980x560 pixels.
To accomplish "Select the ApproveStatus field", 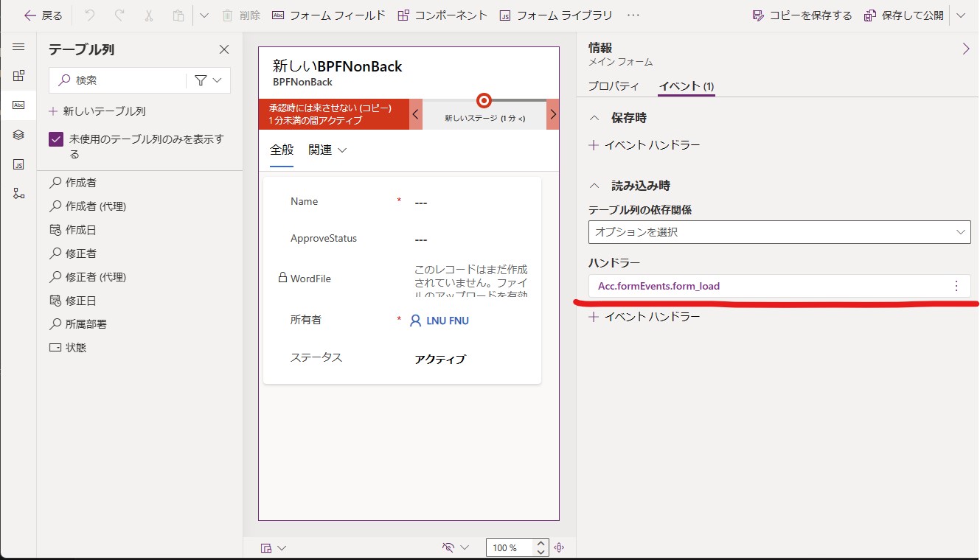I will (x=402, y=239).
